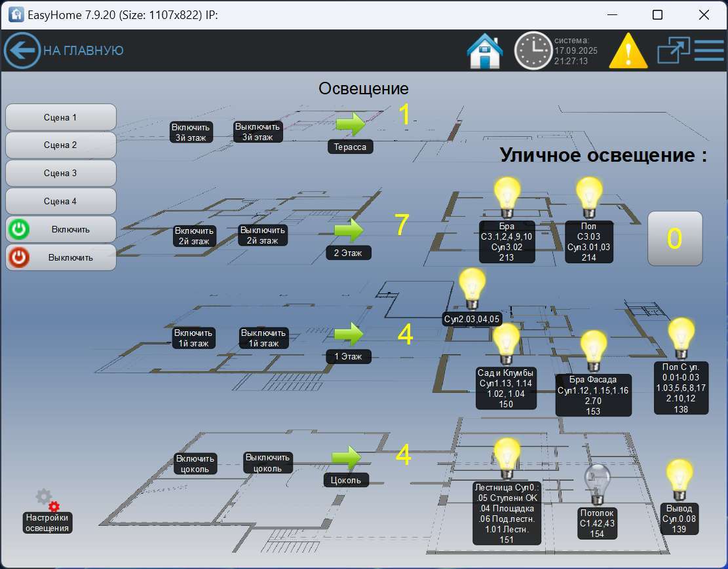Select the Пол С3.03 bulb icon

coord(588,194)
